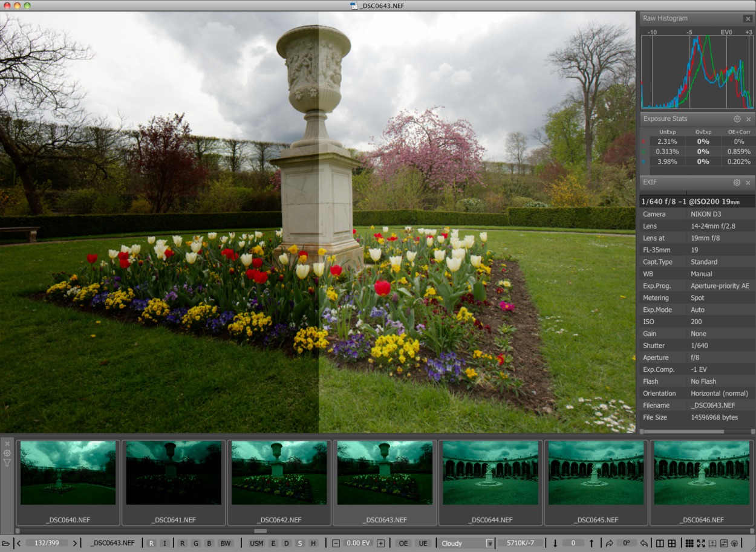Close the Raw Histogram panel
Viewport: 756px width, 552px height.
coord(748,19)
